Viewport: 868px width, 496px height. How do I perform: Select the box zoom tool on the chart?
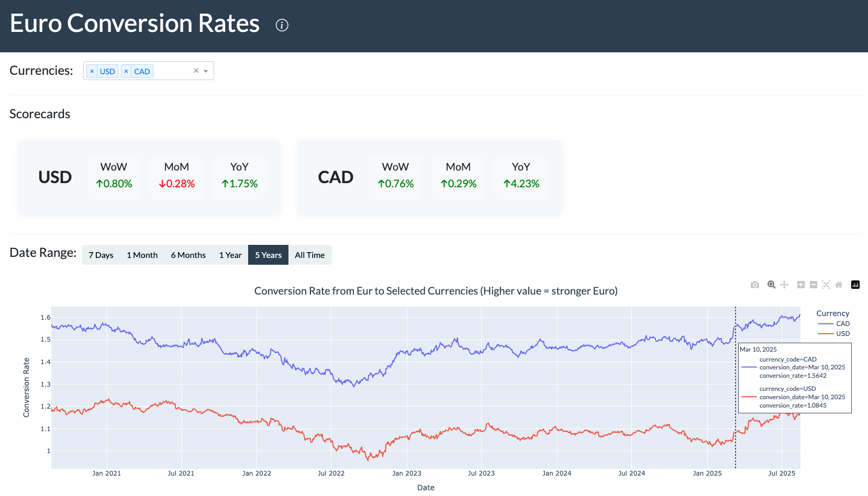[771, 285]
